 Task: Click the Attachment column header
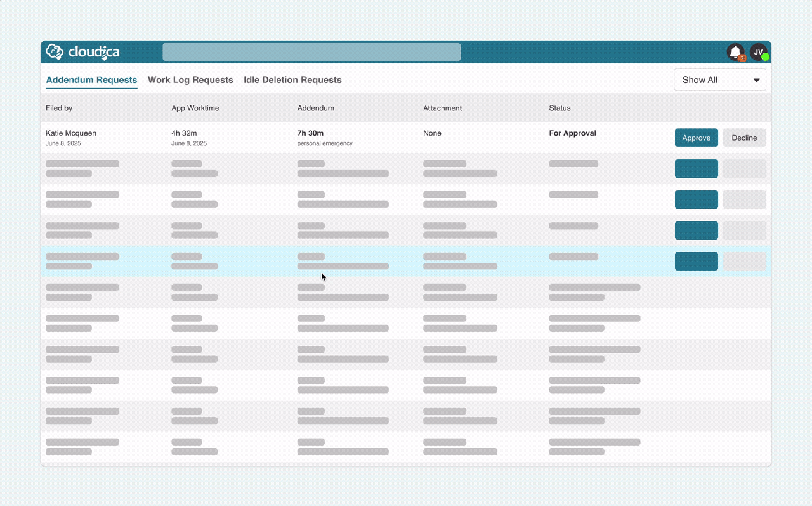click(x=443, y=108)
